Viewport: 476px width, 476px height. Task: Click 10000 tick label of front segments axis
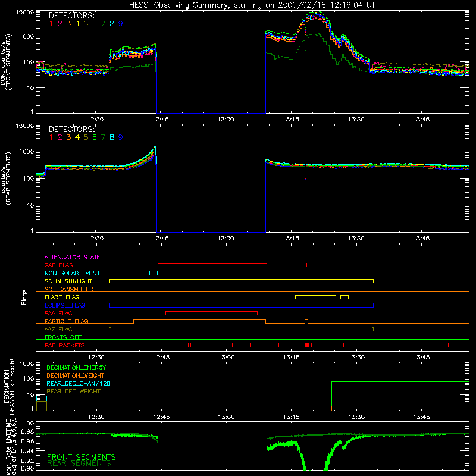[x=25, y=12]
